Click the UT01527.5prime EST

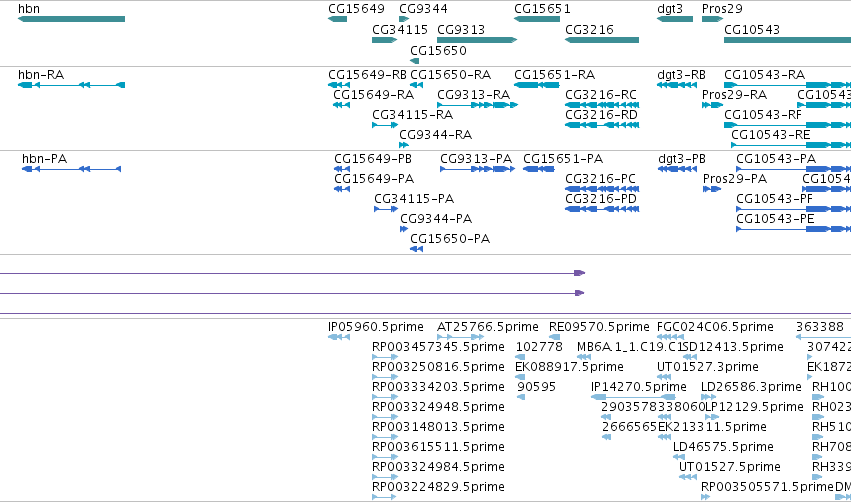688,478
